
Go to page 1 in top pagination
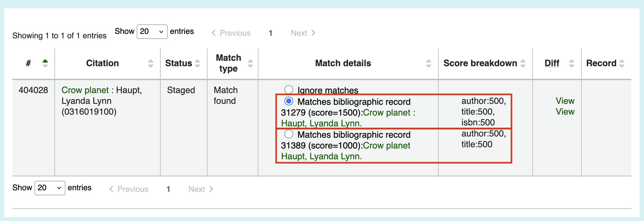[270, 33]
